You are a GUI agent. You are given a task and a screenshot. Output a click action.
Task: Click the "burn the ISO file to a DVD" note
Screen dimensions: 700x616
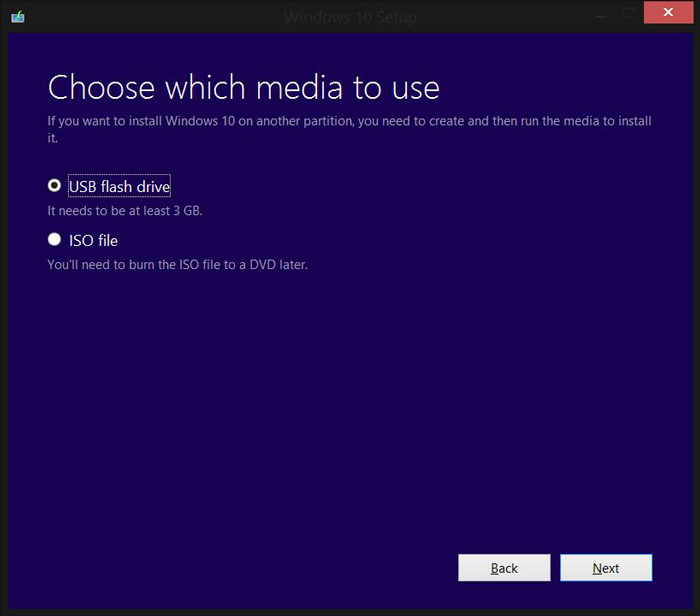pos(177,265)
